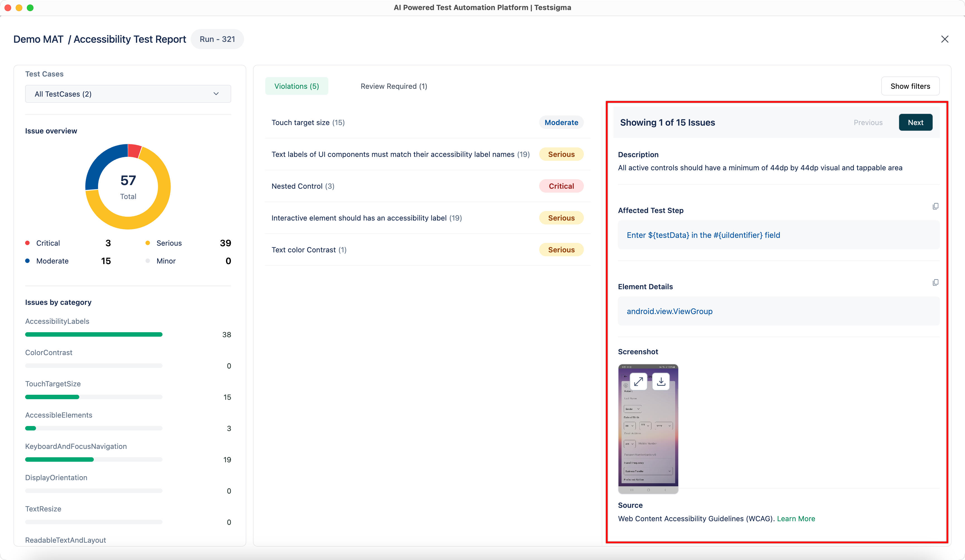Click the android.view.ViewGroup element detail

[x=669, y=311]
